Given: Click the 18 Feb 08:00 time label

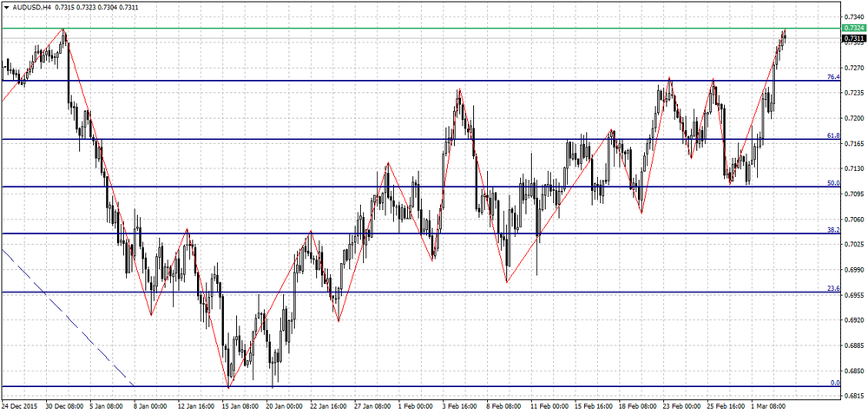Looking at the screenshot, I should coord(638,406).
